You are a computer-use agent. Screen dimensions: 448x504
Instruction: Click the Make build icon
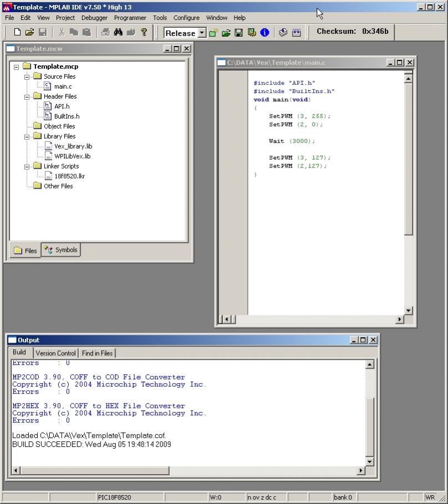(283, 33)
